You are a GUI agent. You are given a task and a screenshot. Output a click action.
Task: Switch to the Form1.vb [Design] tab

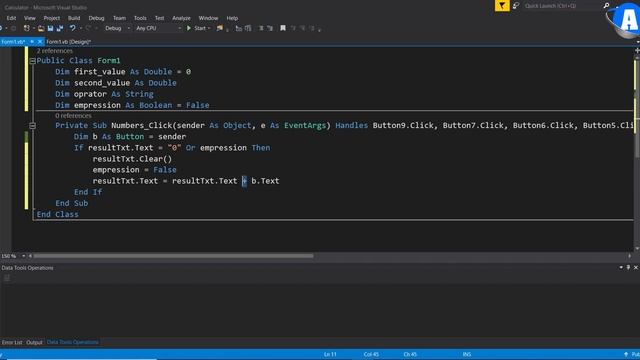click(x=68, y=42)
